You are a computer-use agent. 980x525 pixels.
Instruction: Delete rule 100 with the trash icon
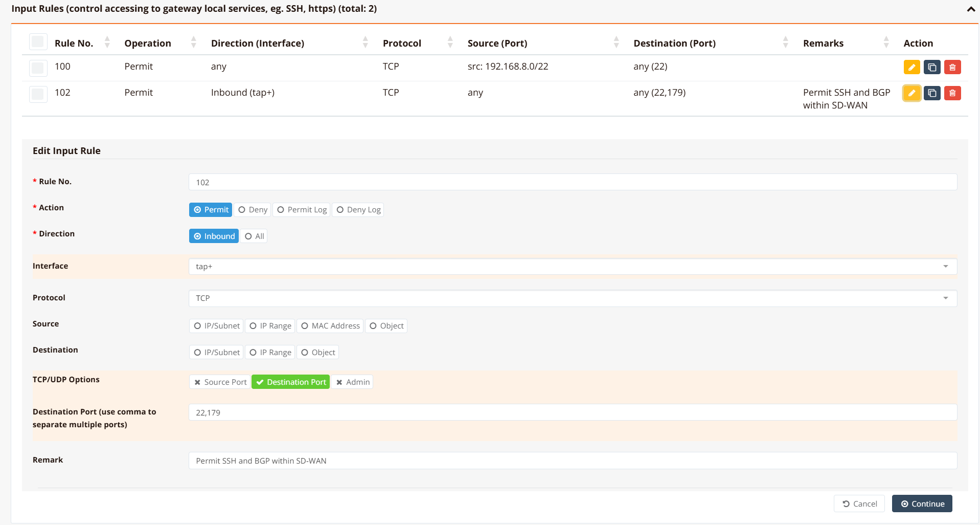pos(952,67)
